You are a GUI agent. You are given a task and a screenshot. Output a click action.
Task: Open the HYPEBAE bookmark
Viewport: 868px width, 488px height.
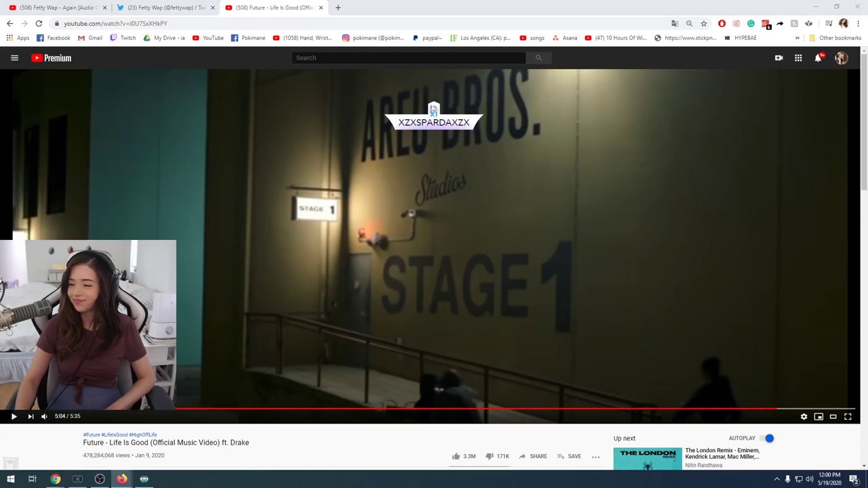click(740, 38)
